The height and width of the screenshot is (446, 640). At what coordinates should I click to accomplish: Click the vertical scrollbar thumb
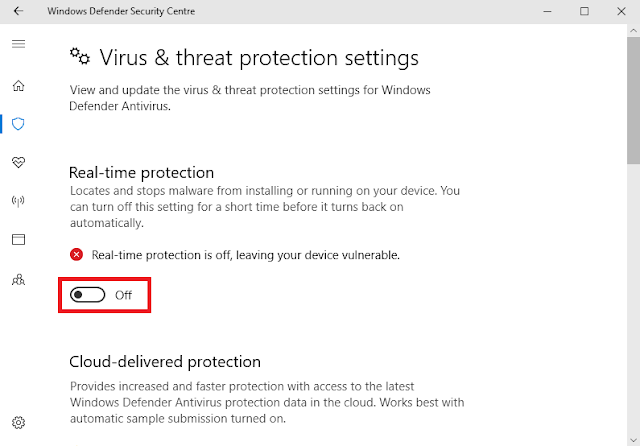[x=632, y=100]
